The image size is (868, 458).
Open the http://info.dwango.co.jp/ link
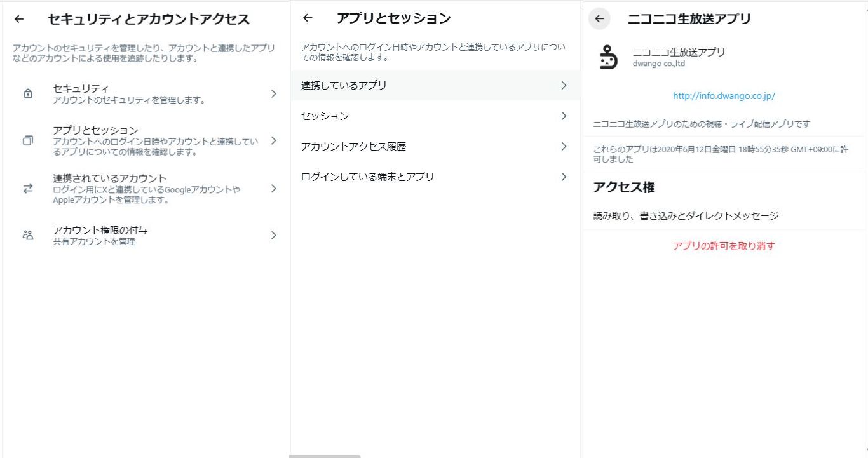point(724,96)
